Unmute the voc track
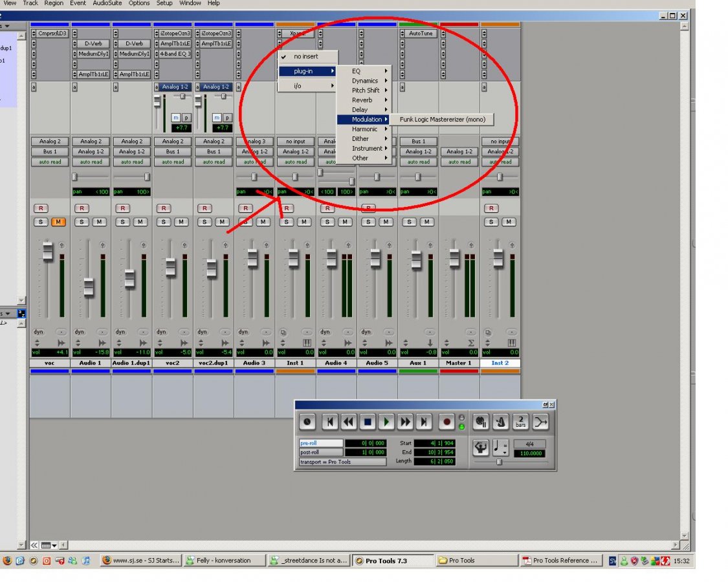Screen dimensions: 728x582 (58, 222)
